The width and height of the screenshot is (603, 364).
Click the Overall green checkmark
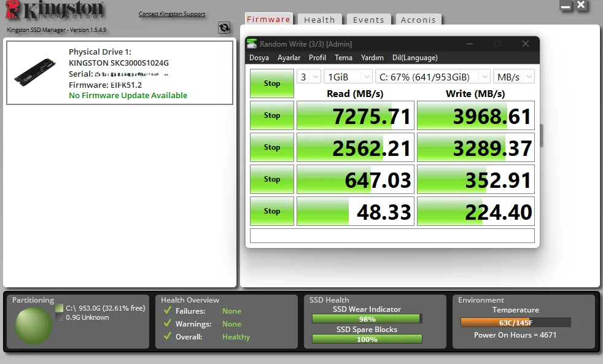pyautogui.click(x=167, y=336)
